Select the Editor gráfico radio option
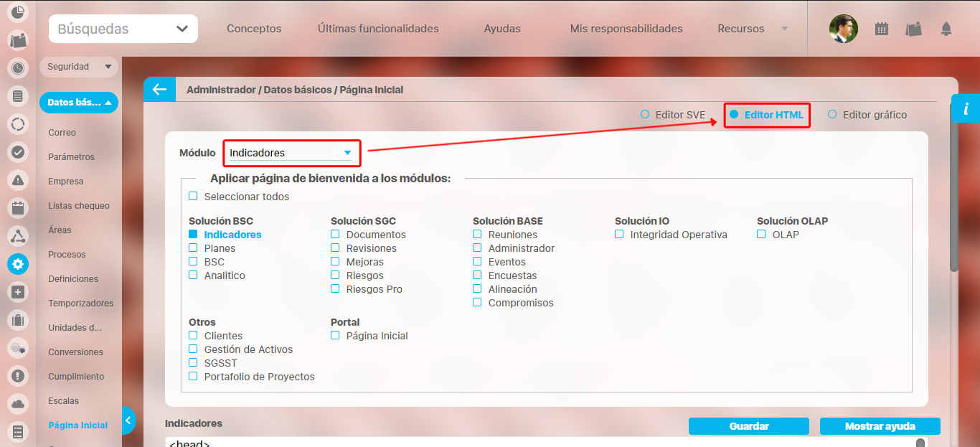 pyautogui.click(x=832, y=115)
